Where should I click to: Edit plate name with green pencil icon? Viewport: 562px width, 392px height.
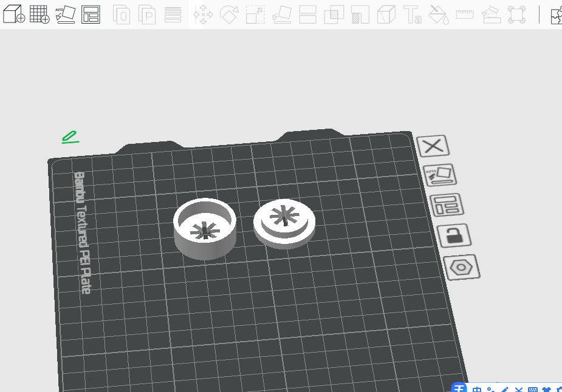[x=70, y=137]
